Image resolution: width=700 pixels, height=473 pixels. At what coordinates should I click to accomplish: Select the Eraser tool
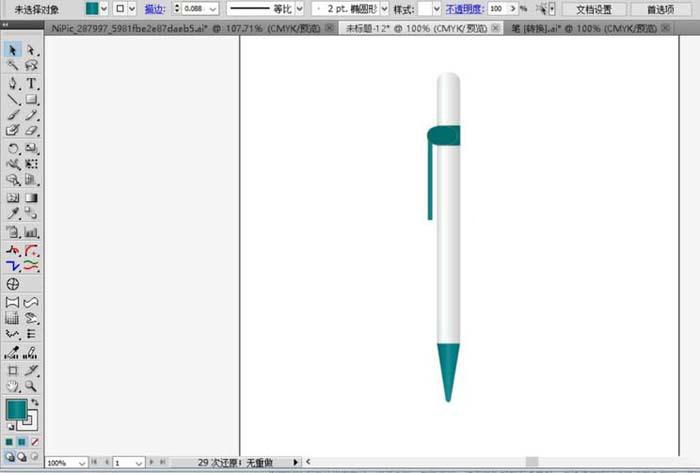pos(31,130)
